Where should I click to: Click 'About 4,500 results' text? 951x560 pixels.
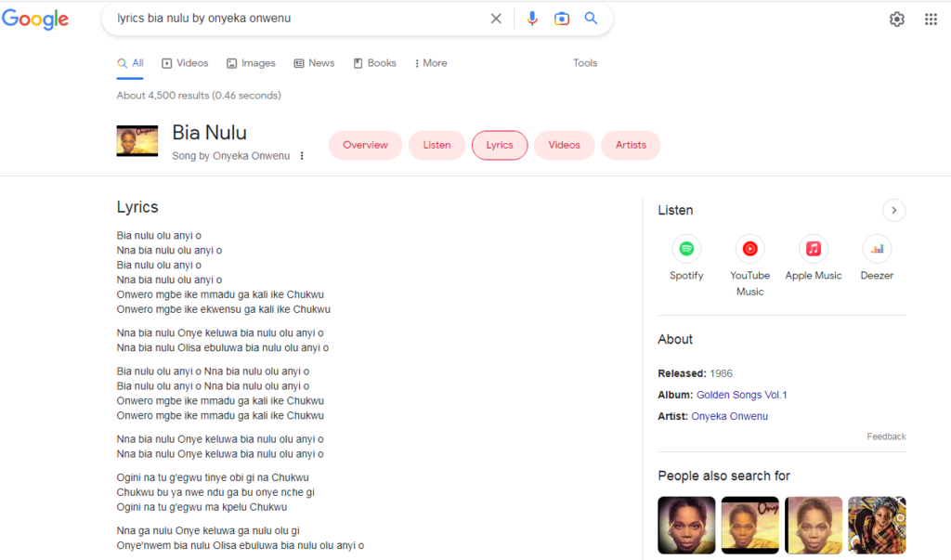point(199,96)
